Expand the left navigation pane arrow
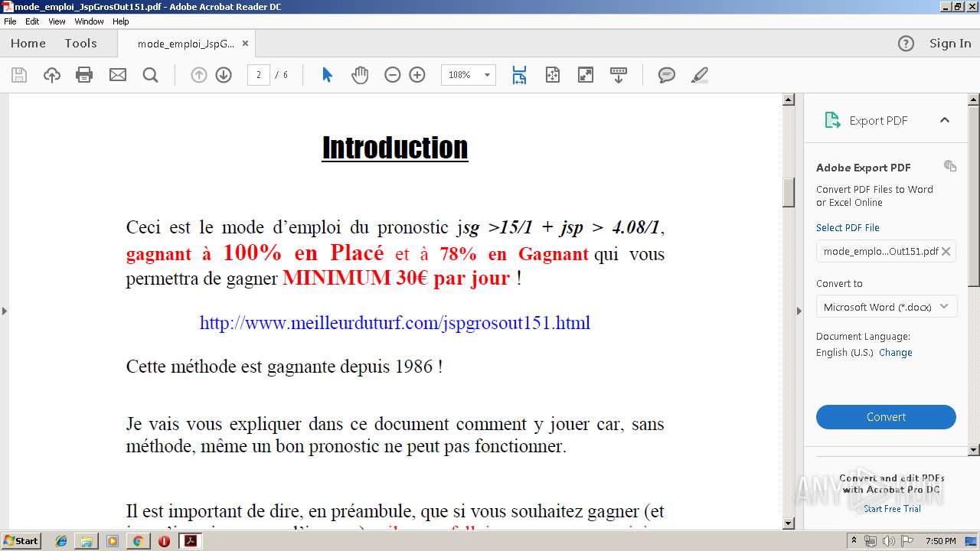980x551 pixels. click(x=5, y=311)
